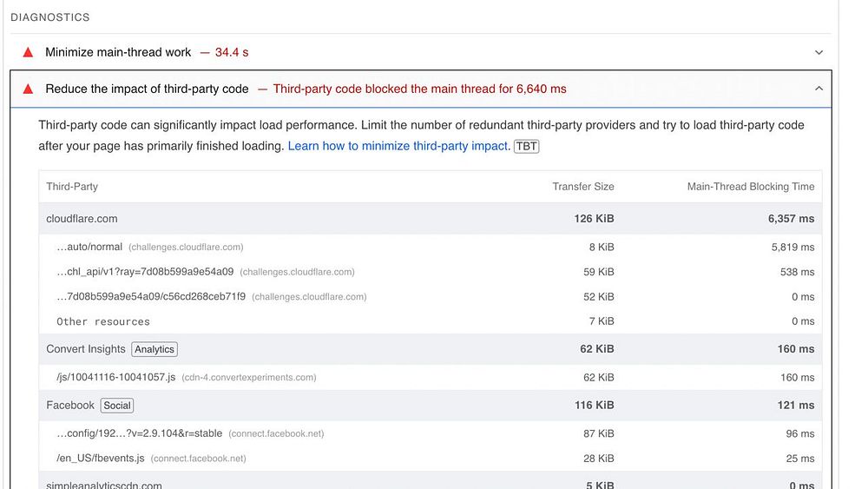
Task: Click the Third-Party column header
Action: pyautogui.click(x=72, y=187)
